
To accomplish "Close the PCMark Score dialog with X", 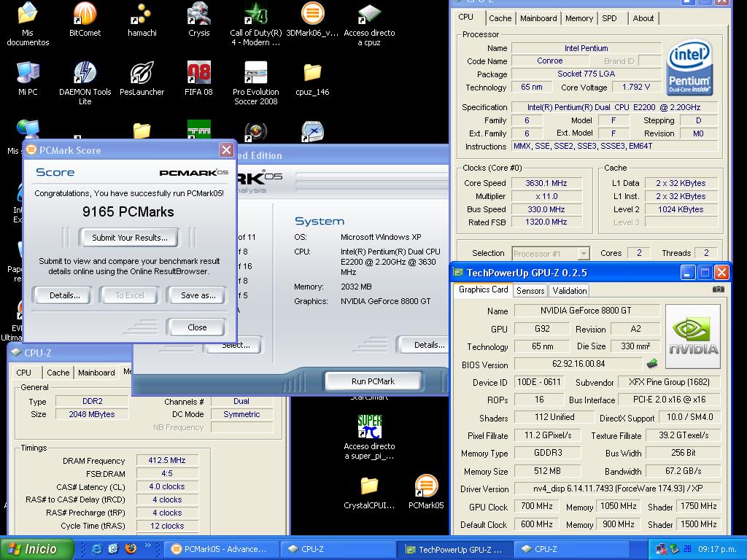I will pos(226,150).
